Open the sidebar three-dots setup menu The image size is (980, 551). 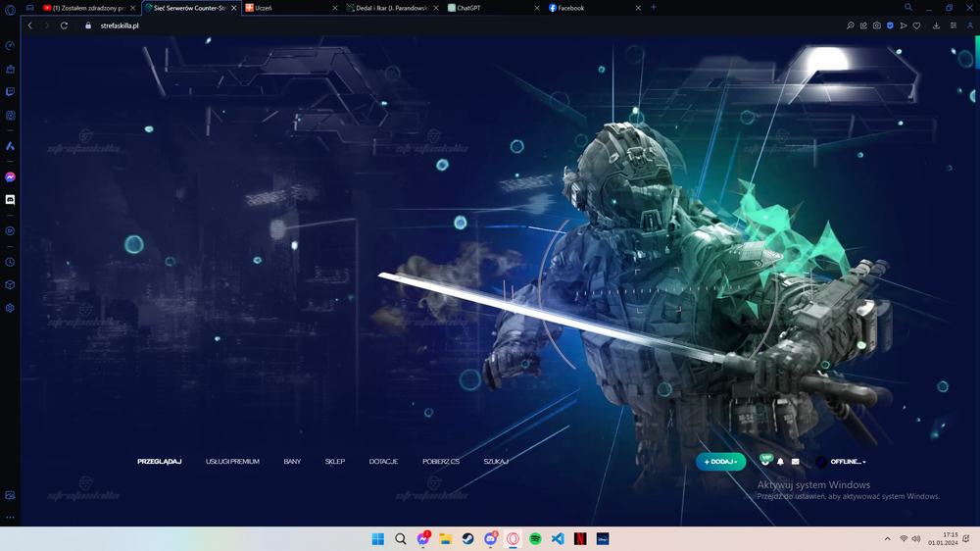click(10, 518)
